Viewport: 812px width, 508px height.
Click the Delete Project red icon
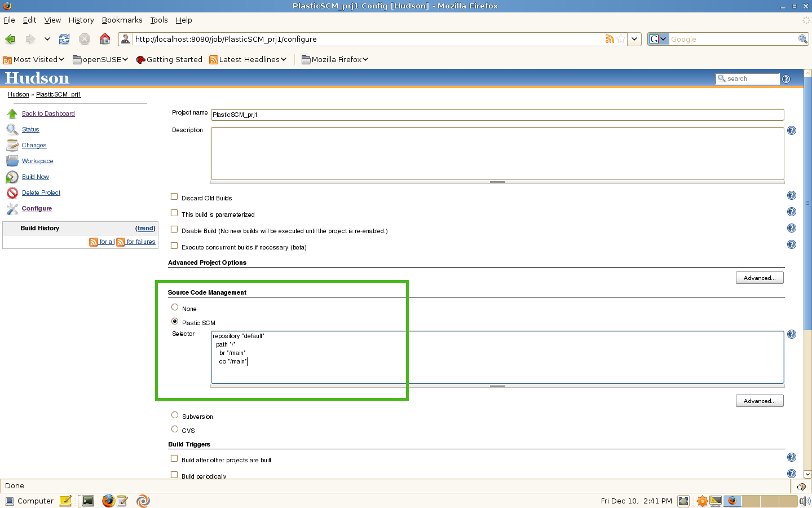[12, 192]
